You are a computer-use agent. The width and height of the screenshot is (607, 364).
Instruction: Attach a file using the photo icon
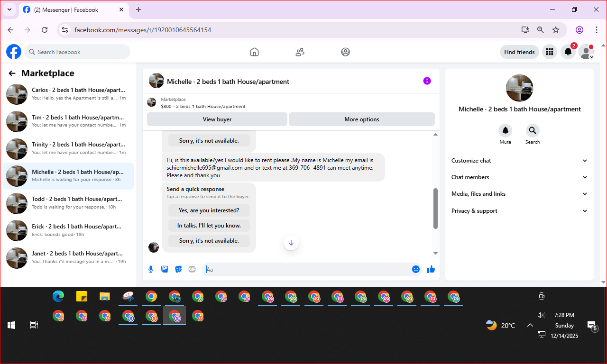pyautogui.click(x=165, y=269)
